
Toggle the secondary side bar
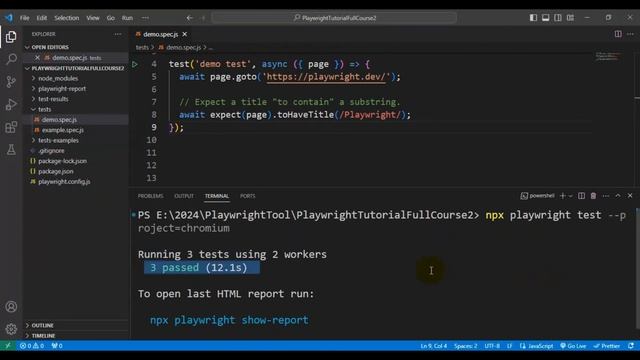click(x=558, y=18)
